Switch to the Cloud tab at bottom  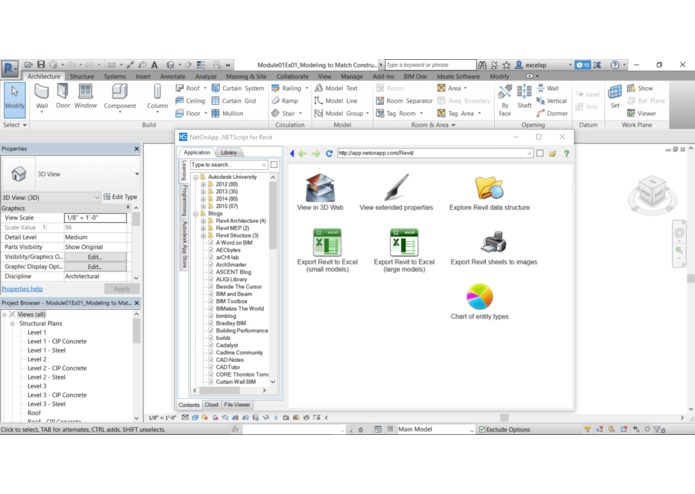click(211, 405)
